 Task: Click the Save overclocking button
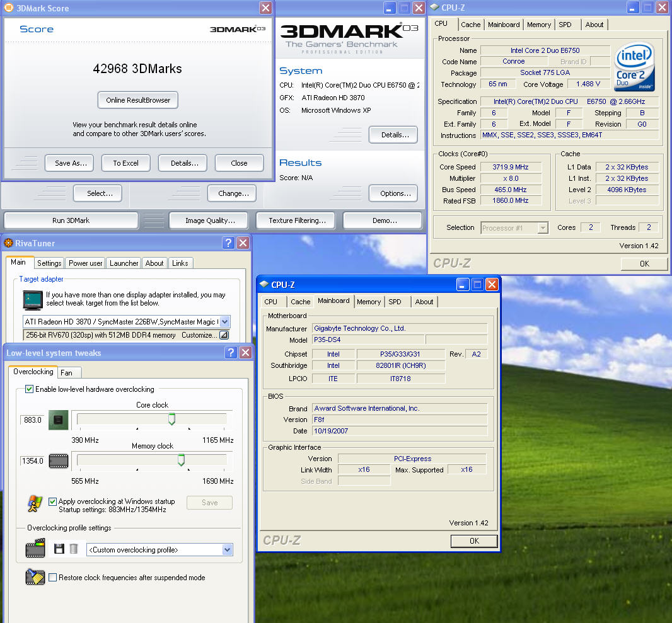(x=209, y=503)
